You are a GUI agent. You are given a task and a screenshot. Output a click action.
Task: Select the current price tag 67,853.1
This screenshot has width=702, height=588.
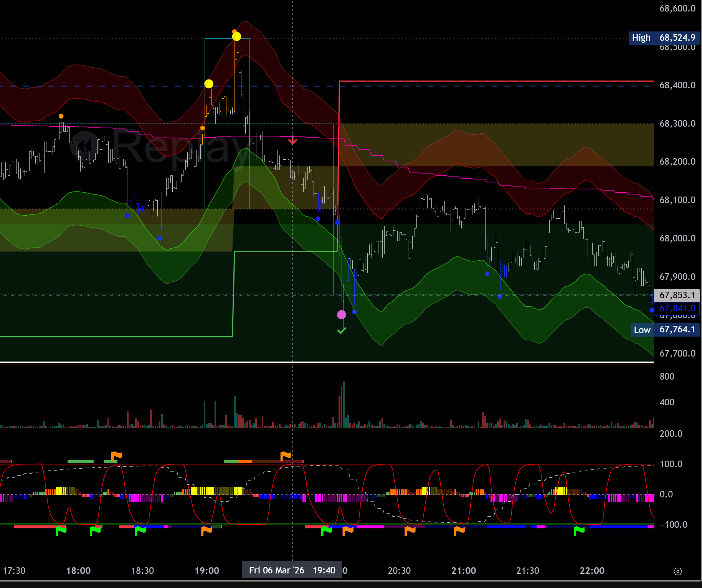677,295
